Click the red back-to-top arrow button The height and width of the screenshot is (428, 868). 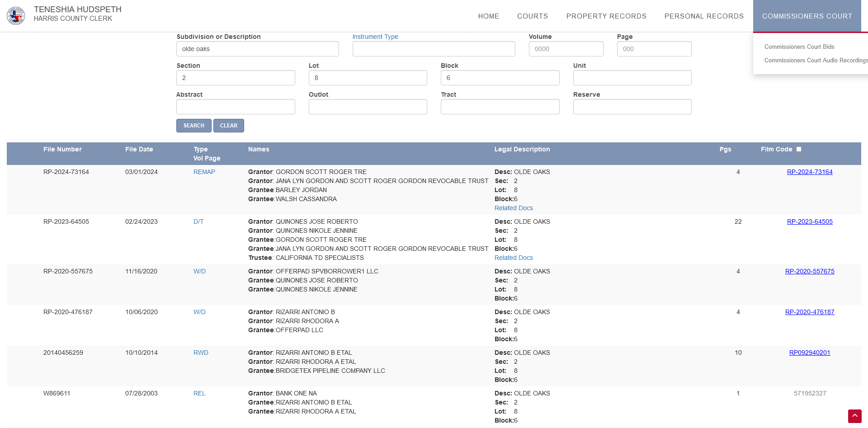point(854,416)
